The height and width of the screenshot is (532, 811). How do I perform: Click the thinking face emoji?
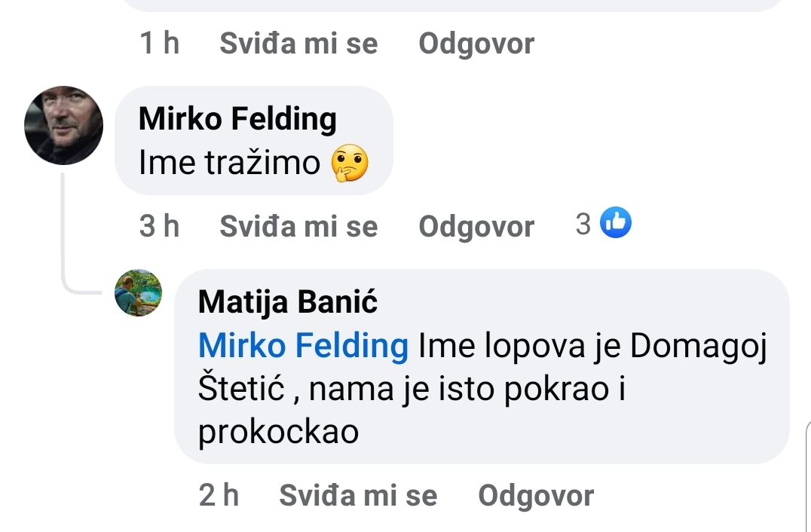[350, 164]
